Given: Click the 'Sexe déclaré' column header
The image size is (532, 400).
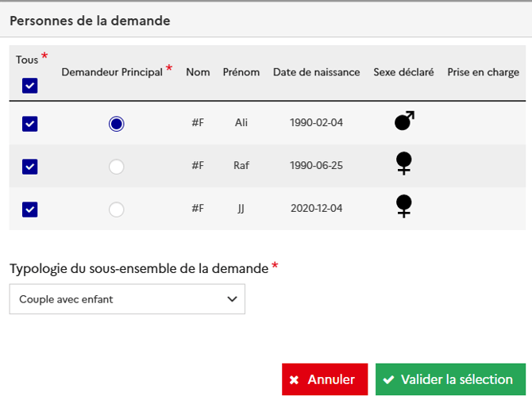Looking at the screenshot, I should tap(403, 72).
